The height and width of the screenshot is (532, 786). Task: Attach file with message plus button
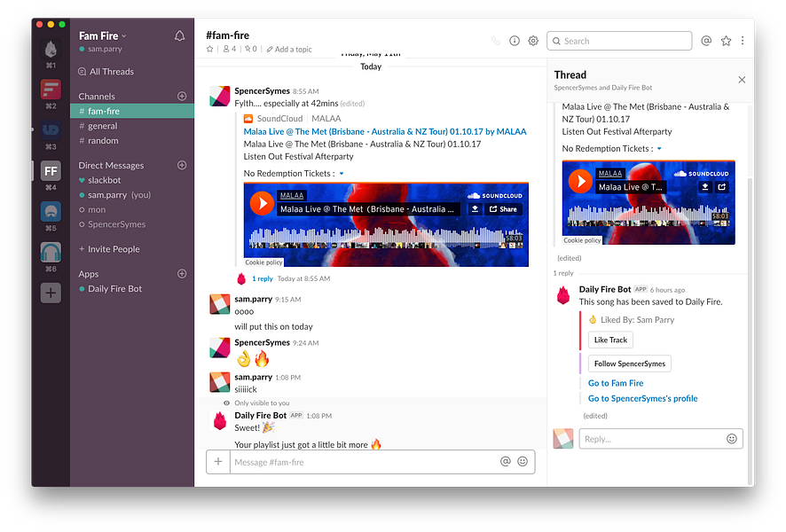point(218,461)
